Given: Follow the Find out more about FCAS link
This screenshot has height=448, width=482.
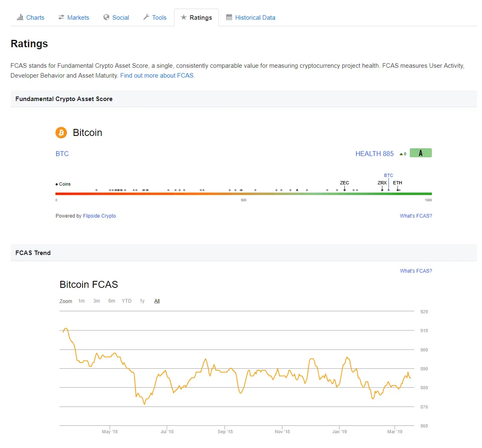Looking at the screenshot, I should point(157,76).
